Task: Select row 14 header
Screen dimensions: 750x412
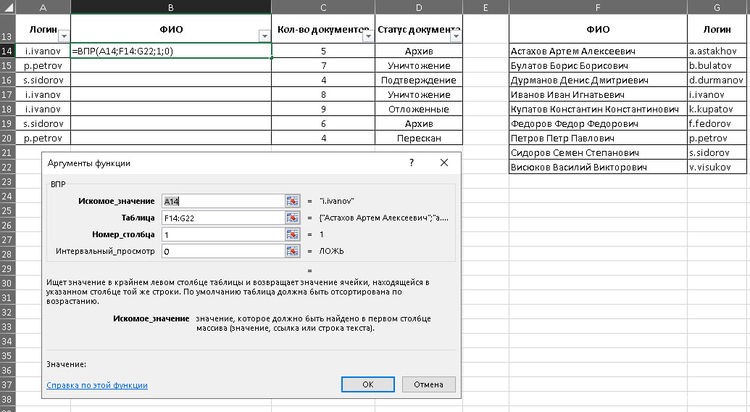Action: coord(7,51)
